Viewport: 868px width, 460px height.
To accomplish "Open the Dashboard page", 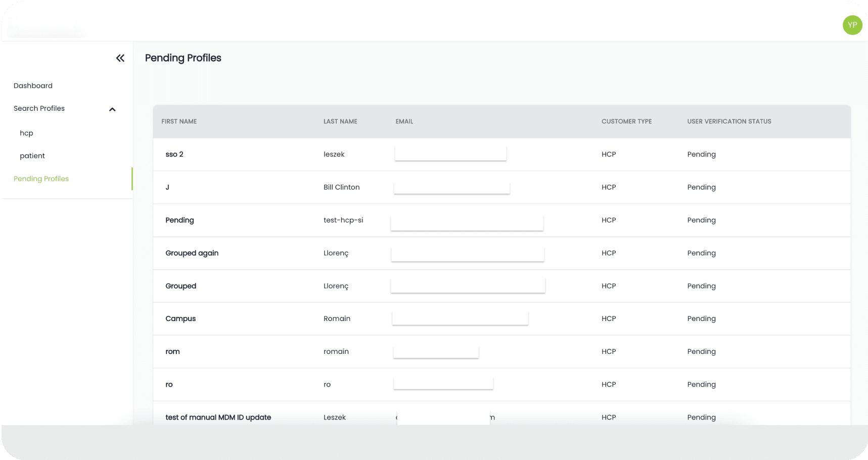I will 33,85.
